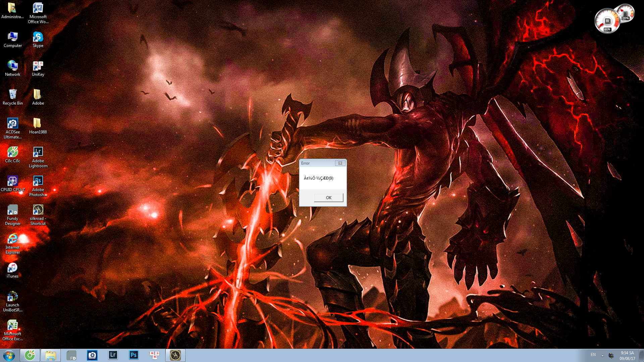Select the Adobe Lightroom desktop shortcut

pyautogui.click(x=38, y=157)
